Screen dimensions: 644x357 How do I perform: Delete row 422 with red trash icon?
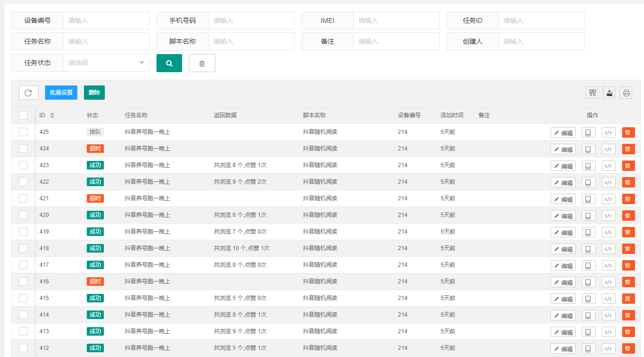(628, 182)
